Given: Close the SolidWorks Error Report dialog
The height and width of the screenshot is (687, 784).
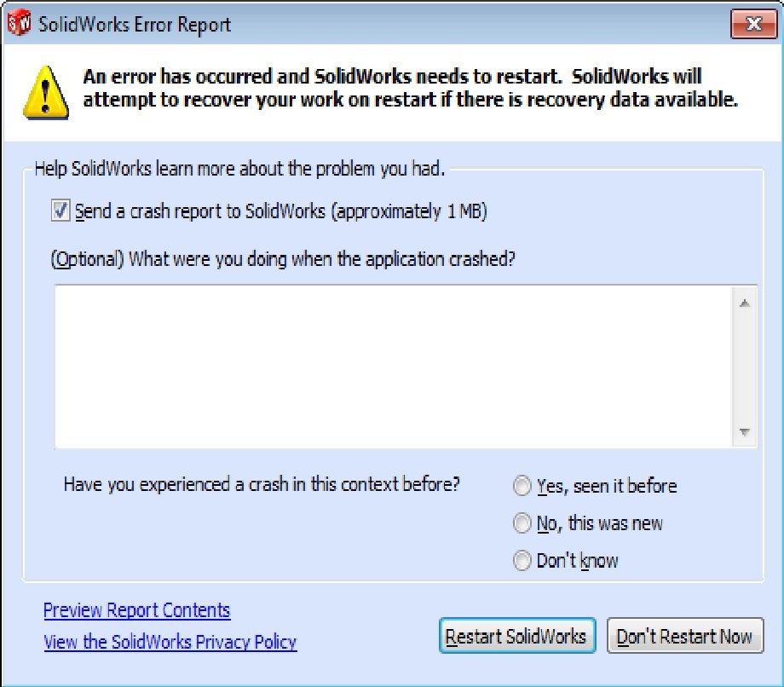Looking at the screenshot, I should tap(753, 24).
